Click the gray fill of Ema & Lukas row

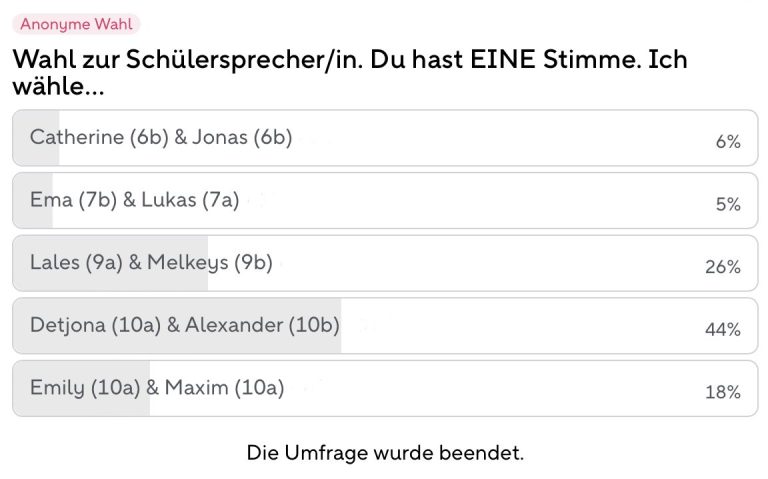coord(32,200)
